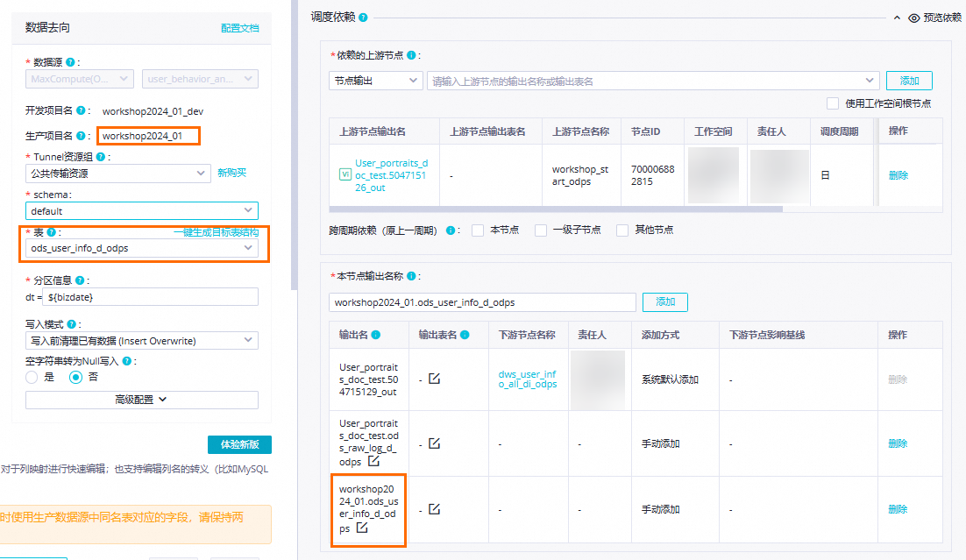Open help icon next to 生产项目名
Screen dimensions: 966x560
click(81, 136)
